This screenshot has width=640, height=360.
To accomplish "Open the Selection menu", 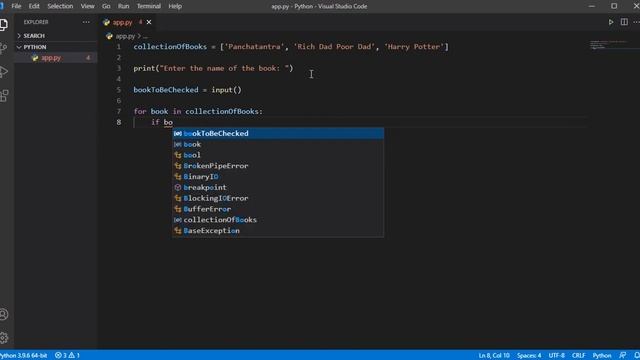I will coord(60,6).
